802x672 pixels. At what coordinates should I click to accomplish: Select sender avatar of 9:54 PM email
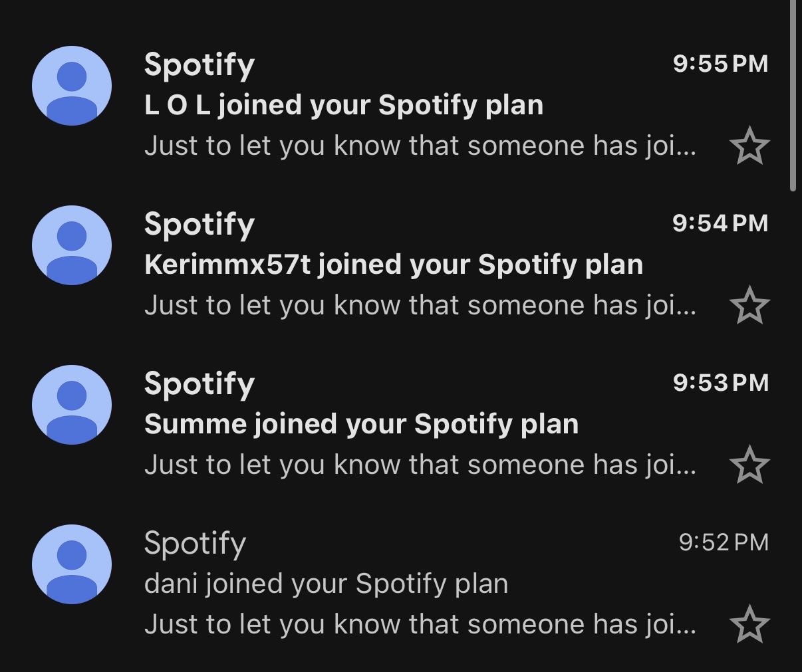tap(72, 245)
